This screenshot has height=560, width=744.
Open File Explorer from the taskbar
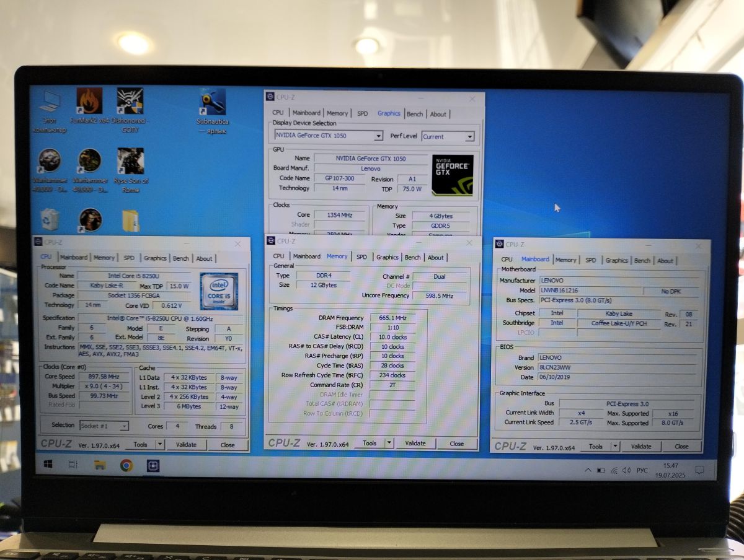99,465
